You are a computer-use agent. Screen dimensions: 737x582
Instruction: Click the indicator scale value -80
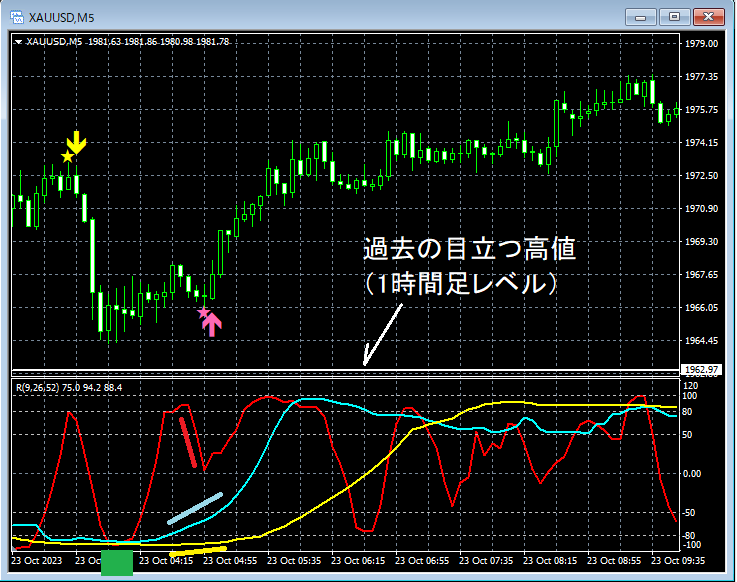[689, 535]
